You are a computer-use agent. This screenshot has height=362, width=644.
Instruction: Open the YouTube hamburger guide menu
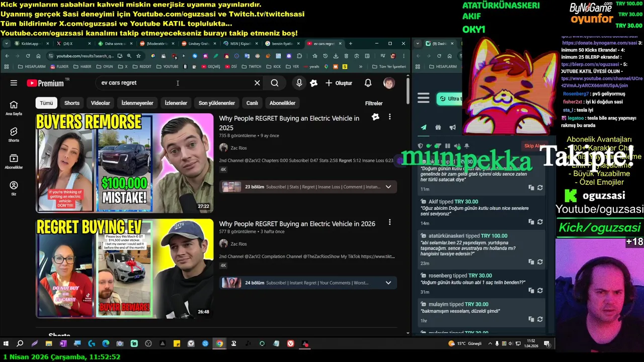coord(14,83)
